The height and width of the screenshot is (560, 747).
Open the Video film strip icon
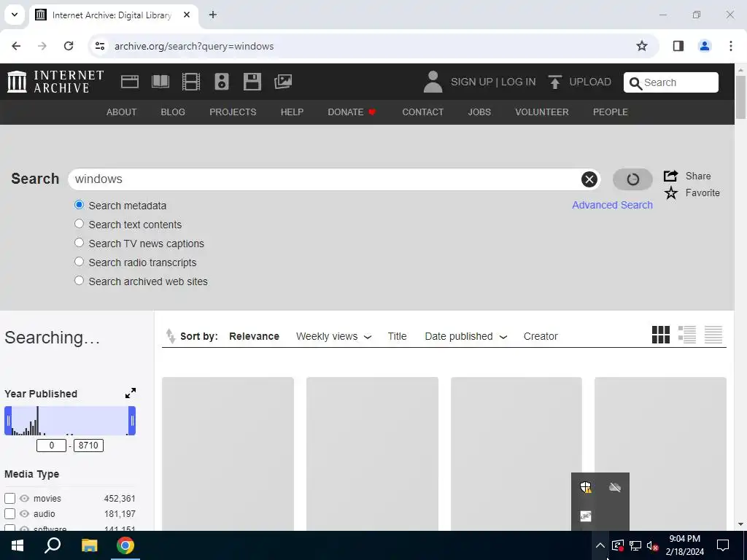[191, 82]
